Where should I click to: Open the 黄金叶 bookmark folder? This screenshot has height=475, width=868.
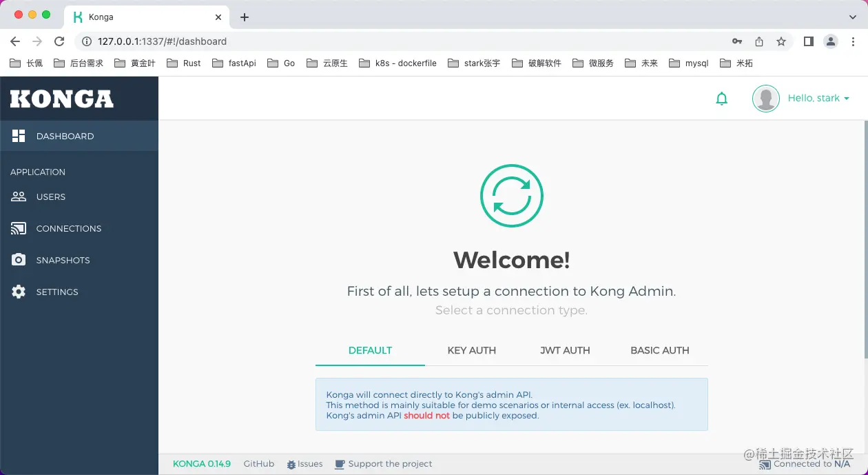tap(134, 63)
